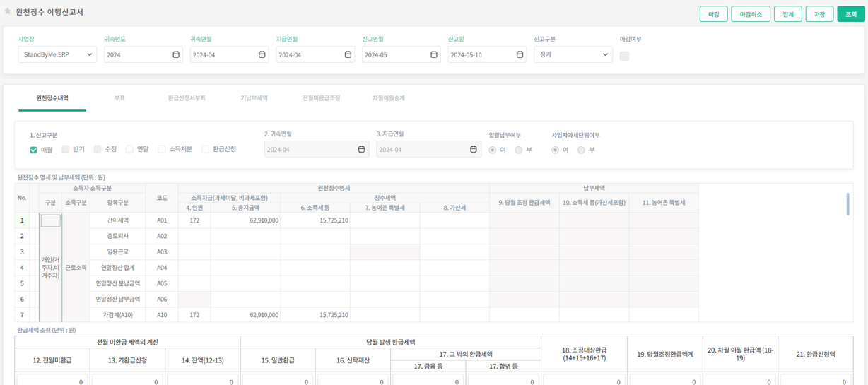Click the grid's vertical scrollbar handle
Image resolution: width=868 pixels, height=385 pixels.
pyautogui.click(x=848, y=203)
